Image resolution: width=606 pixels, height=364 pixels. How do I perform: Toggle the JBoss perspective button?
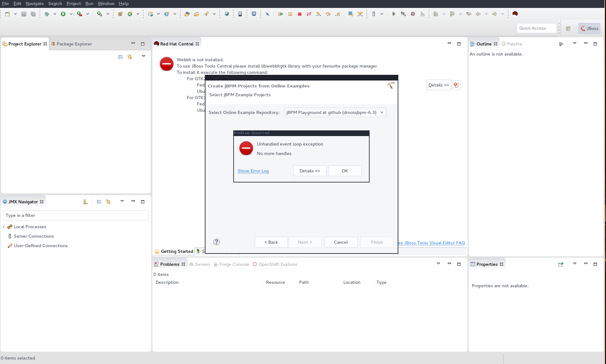(590, 28)
